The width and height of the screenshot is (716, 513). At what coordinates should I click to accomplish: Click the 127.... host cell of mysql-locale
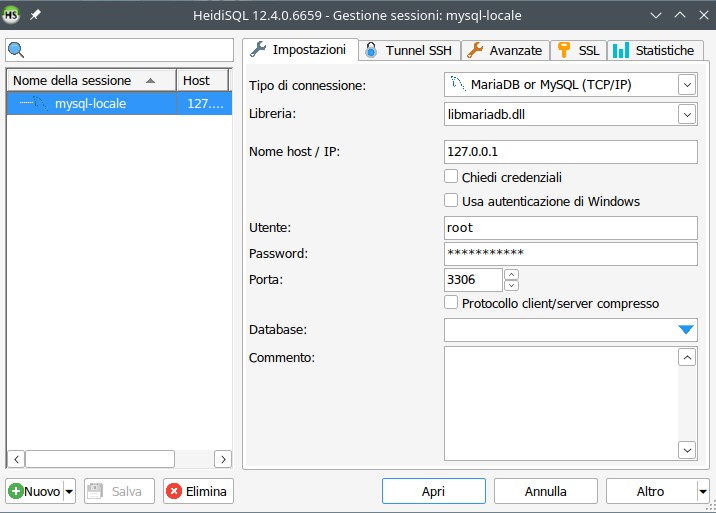(205, 103)
